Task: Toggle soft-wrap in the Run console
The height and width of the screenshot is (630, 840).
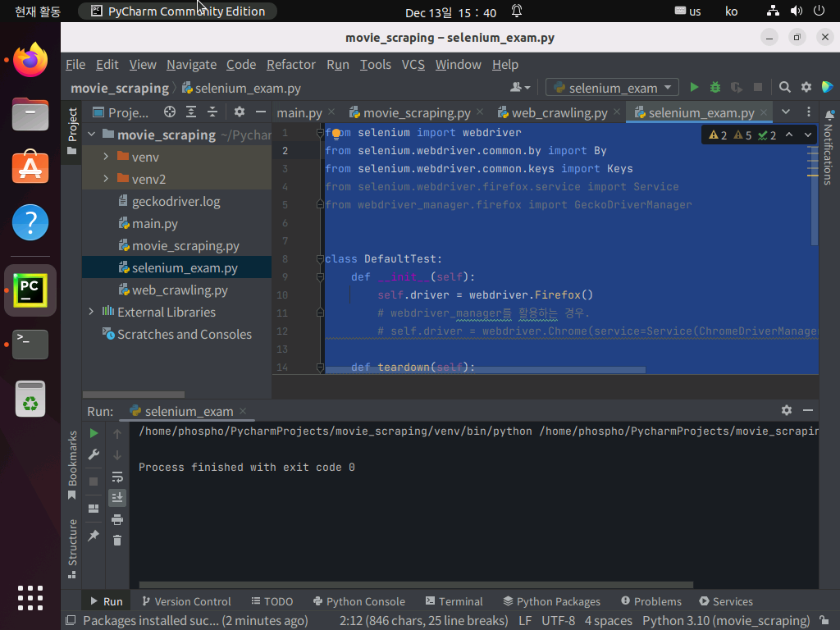Action: point(117,477)
